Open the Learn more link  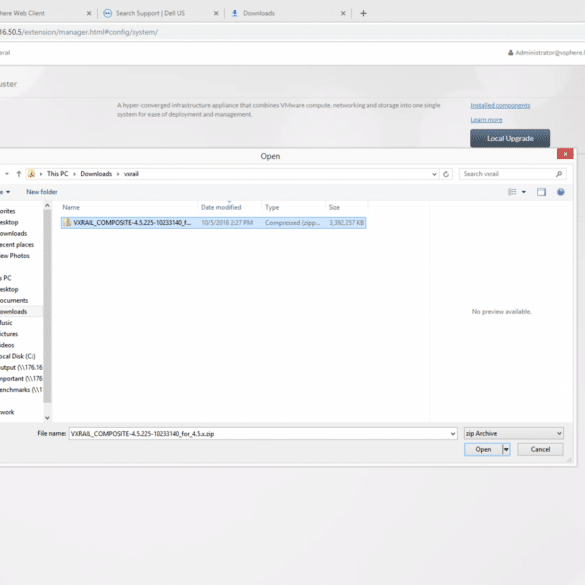click(x=486, y=120)
